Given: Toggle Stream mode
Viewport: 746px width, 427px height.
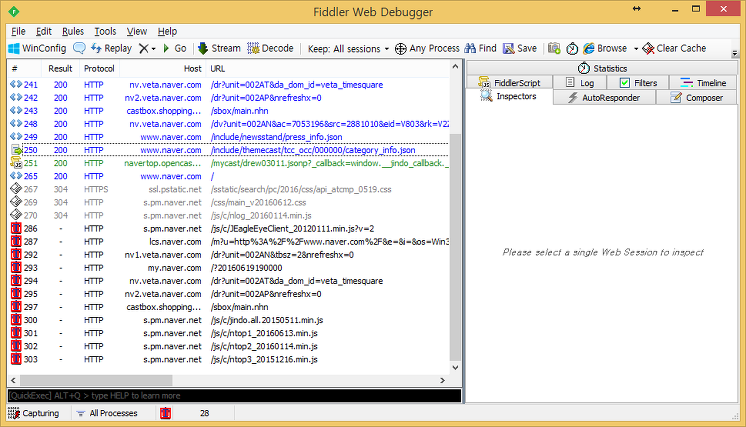Looking at the screenshot, I should pos(219,49).
